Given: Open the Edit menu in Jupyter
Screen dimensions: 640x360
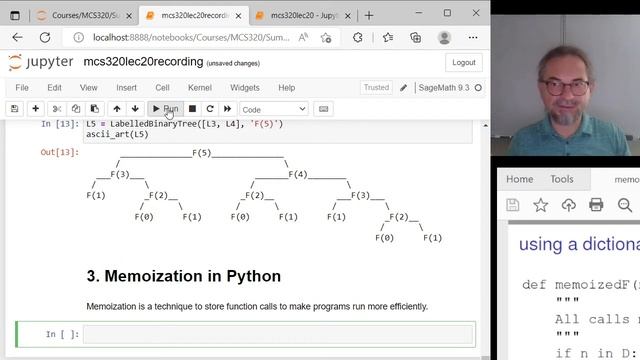Looking at the screenshot, I should click(x=54, y=88).
